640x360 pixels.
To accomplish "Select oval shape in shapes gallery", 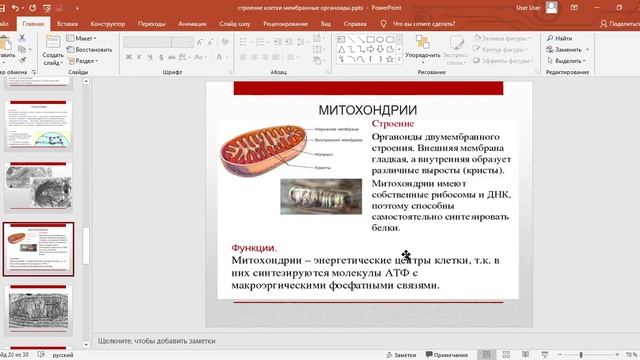I will [380, 40].
